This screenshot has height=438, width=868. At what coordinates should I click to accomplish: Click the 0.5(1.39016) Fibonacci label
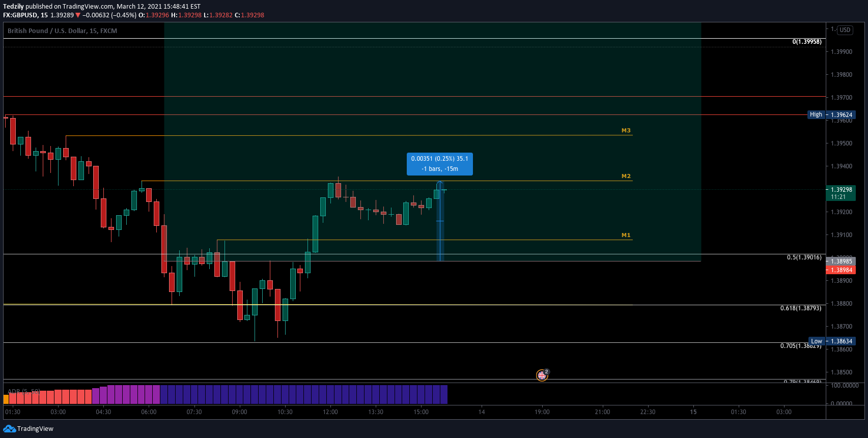pyautogui.click(x=804, y=257)
